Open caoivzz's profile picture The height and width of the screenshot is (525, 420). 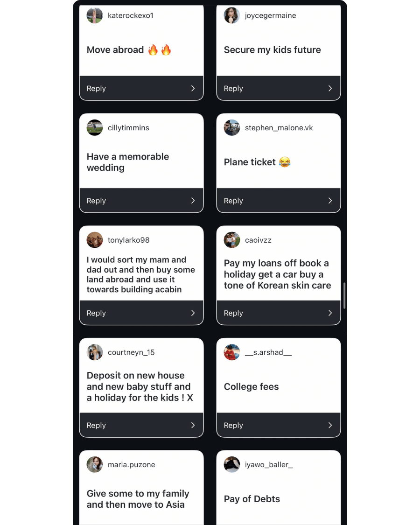point(232,240)
